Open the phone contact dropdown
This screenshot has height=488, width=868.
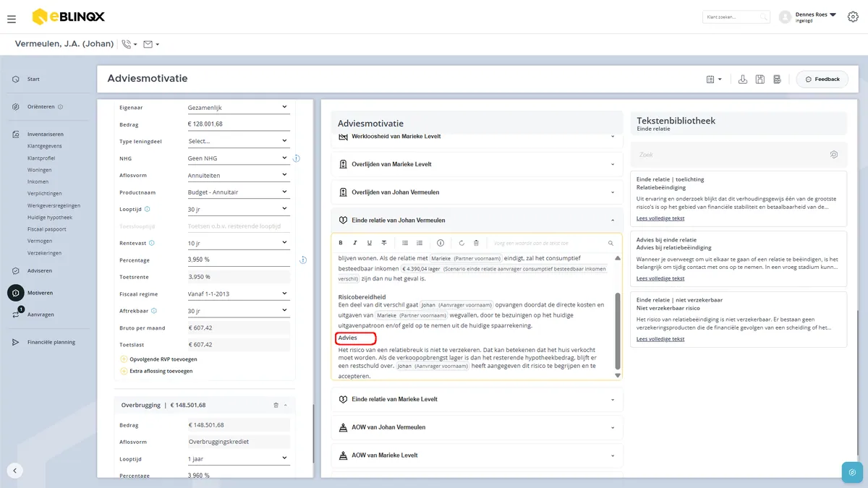pos(129,44)
